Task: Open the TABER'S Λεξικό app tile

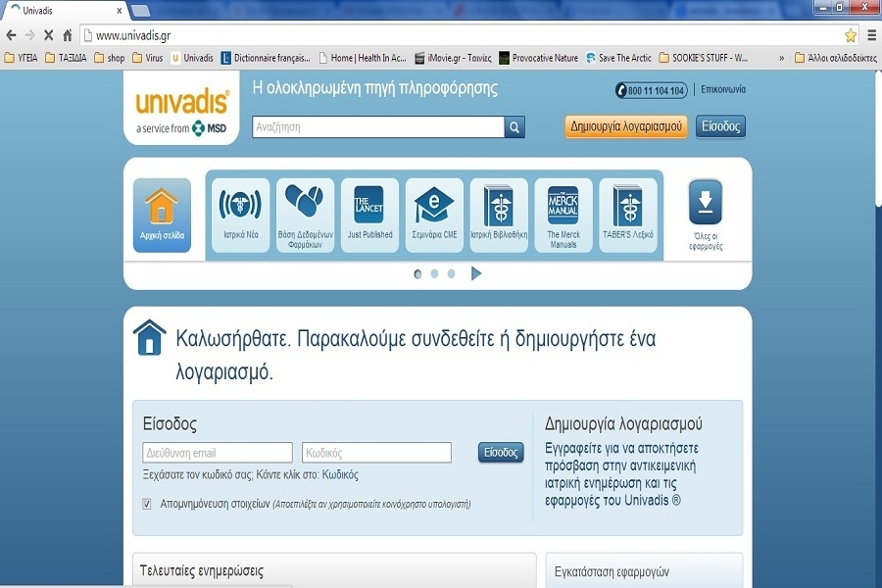Action: (x=628, y=215)
